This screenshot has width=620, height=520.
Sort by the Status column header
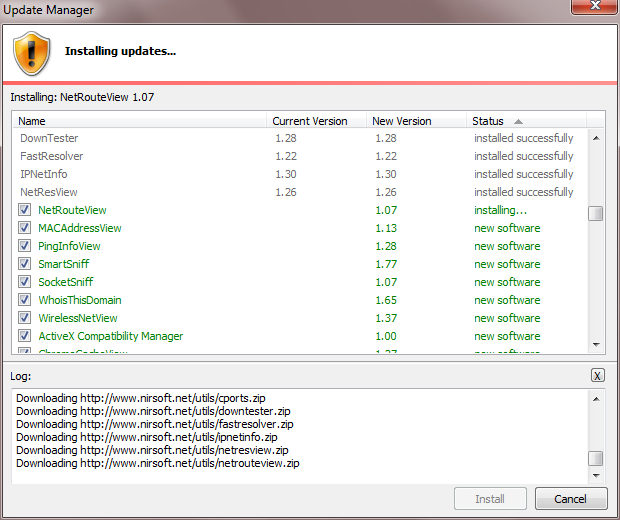tap(526, 121)
